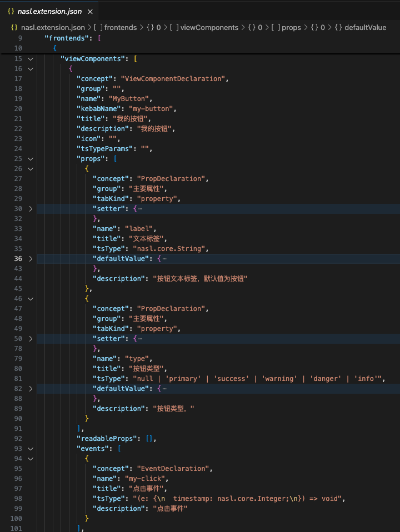The height and width of the screenshot is (532, 400).
Task: Click the "icon" key on line 23
Action: click(89, 139)
